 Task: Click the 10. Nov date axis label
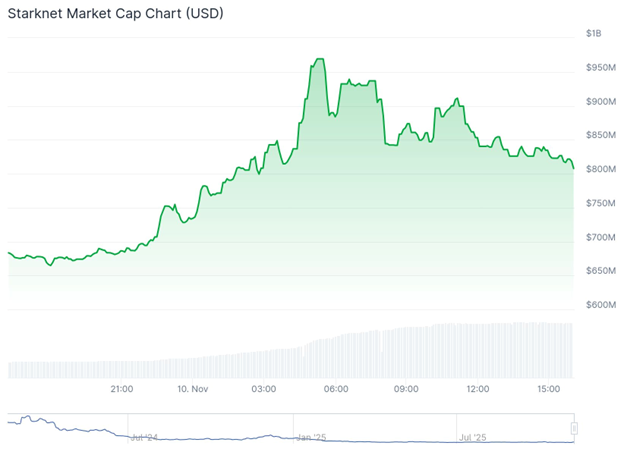pyautogui.click(x=192, y=388)
